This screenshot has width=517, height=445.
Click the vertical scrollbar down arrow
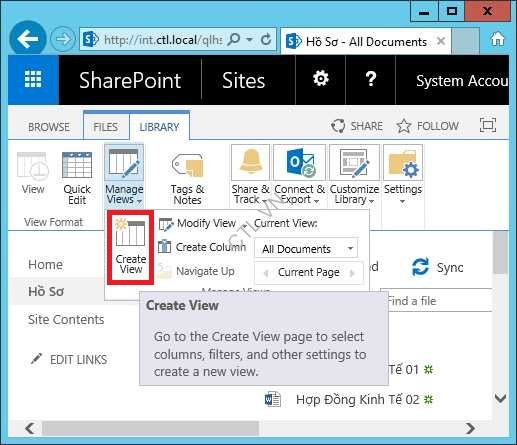(x=500, y=398)
